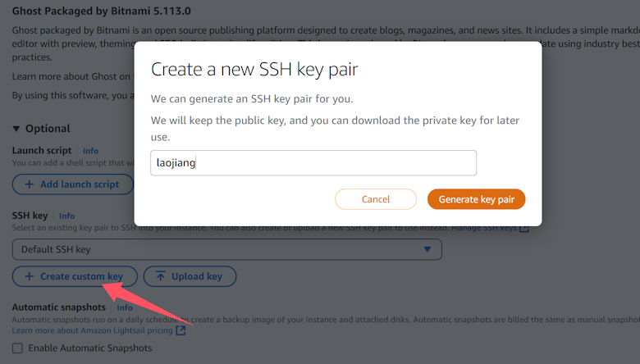Click the dropdown arrow of SSH key selector
The width and height of the screenshot is (640, 364).
[427, 249]
